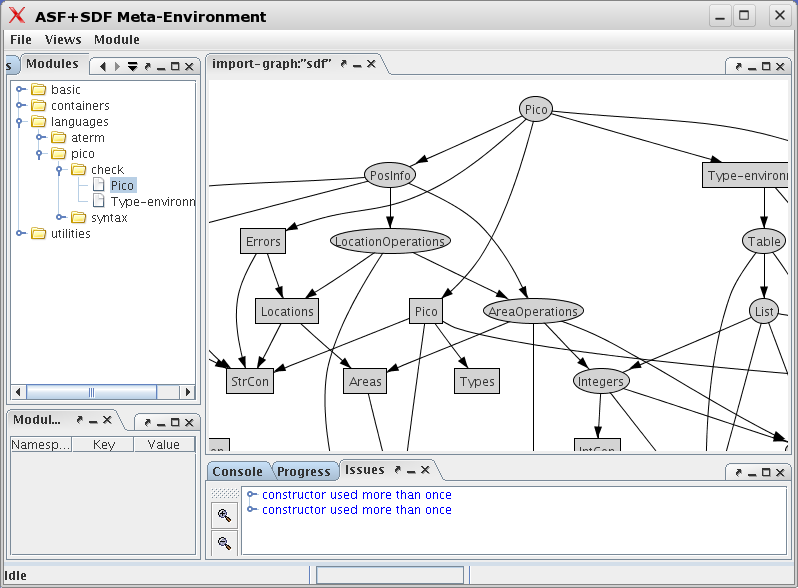The width and height of the screenshot is (798, 588).
Task: Switch to the Progress tab
Action: pyautogui.click(x=303, y=471)
